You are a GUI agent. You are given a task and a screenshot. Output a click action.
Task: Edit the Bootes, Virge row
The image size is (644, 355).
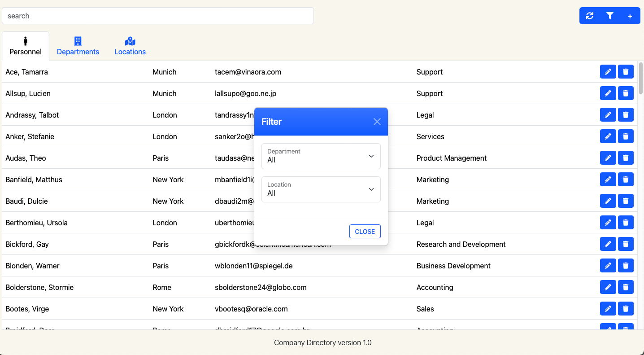click(x=608, y=309)
